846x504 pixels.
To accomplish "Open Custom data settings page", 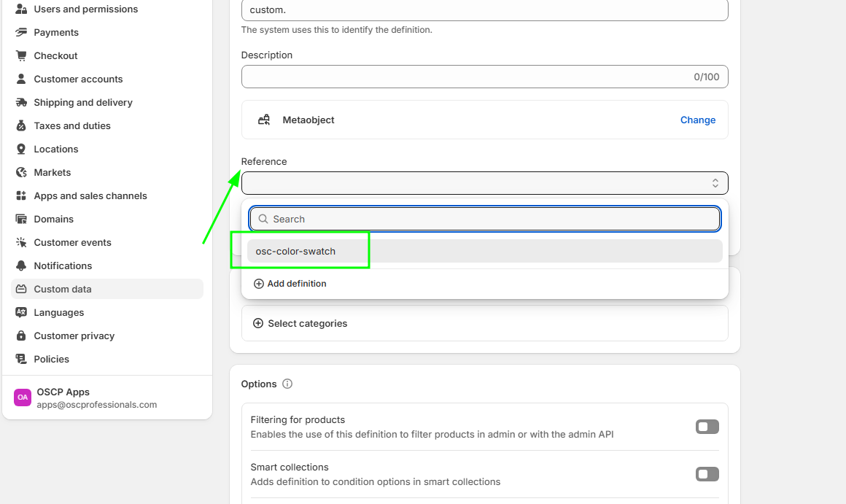I will [x=63, y=289].
